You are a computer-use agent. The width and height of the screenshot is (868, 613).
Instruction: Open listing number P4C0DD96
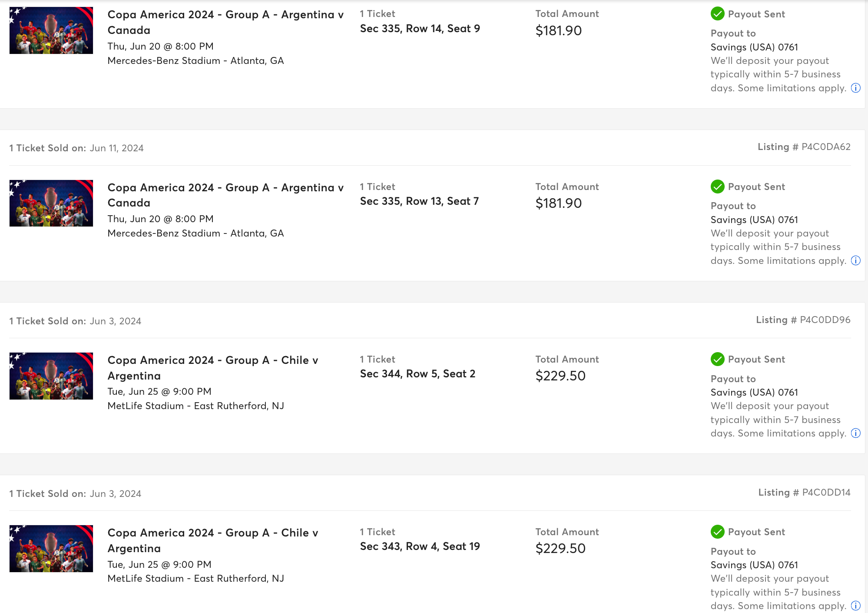(x=803, y=320)
